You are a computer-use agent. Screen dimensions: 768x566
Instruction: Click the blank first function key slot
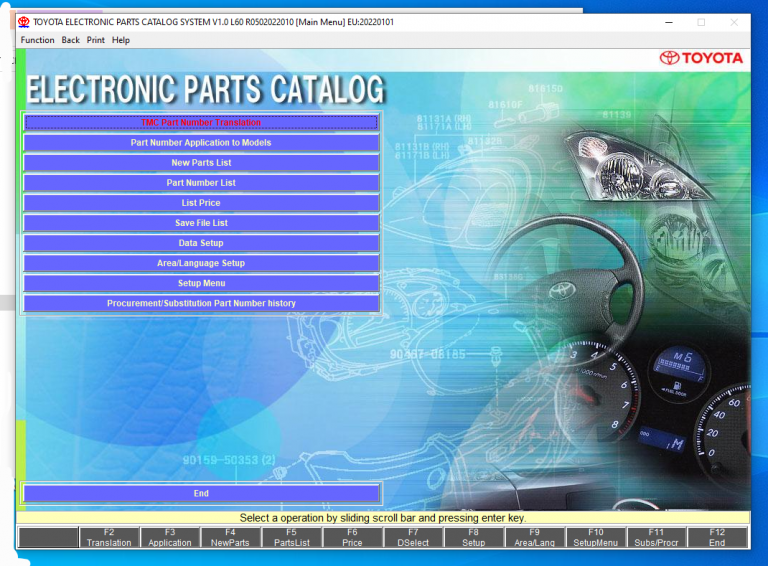pyautogui.click(x=48, y=537)
